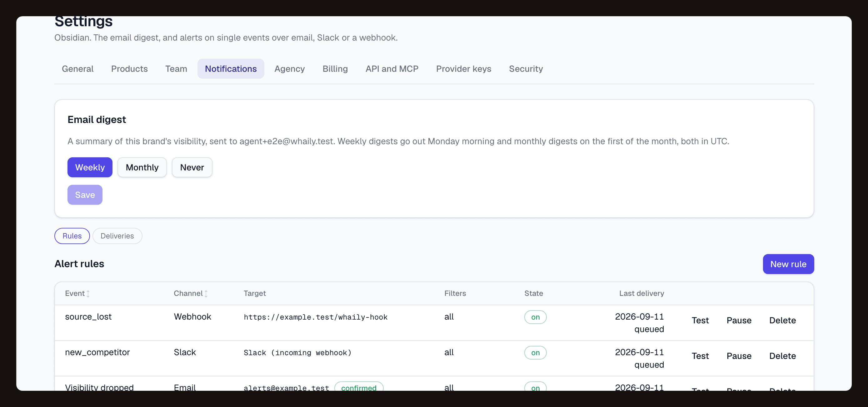Open the Products settings tab

(129, 69)
